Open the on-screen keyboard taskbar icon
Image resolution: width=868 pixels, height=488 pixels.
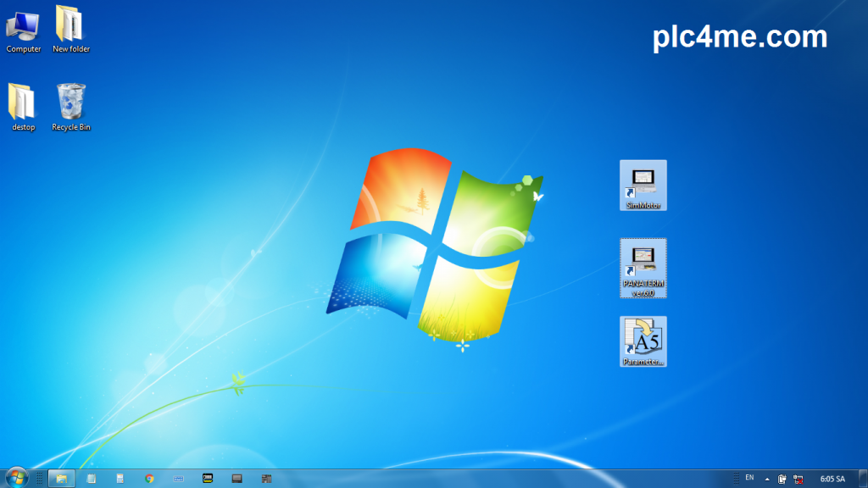click(178, 479)
